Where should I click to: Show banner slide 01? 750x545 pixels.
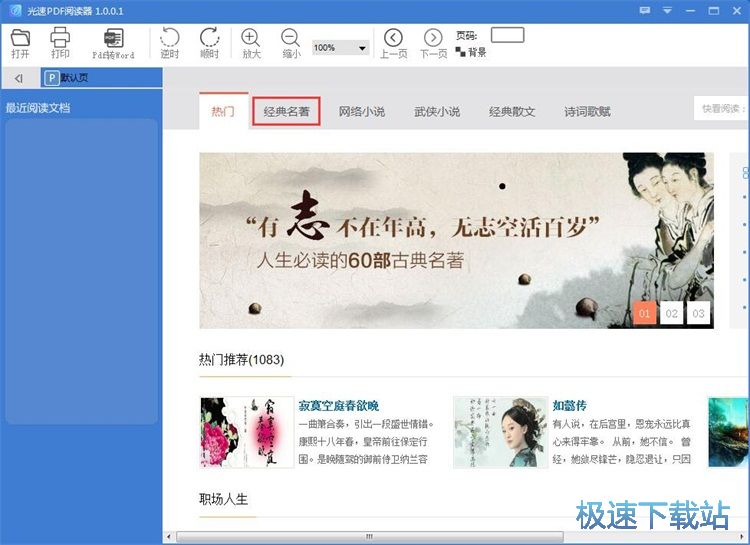point(644,313)
